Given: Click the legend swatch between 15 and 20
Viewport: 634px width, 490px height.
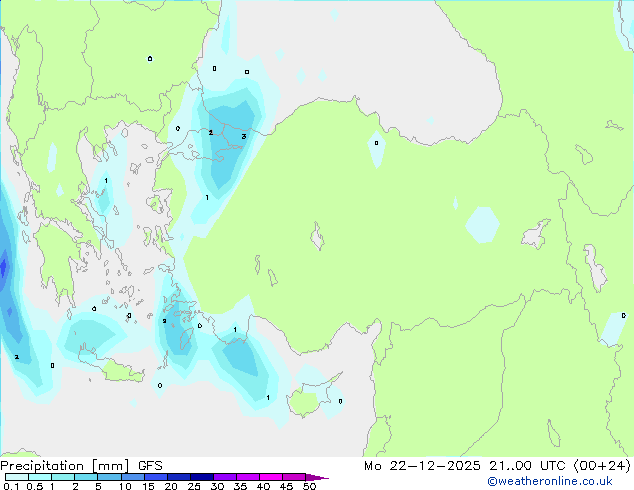Looking at the screenshot, I should point(156,477).
